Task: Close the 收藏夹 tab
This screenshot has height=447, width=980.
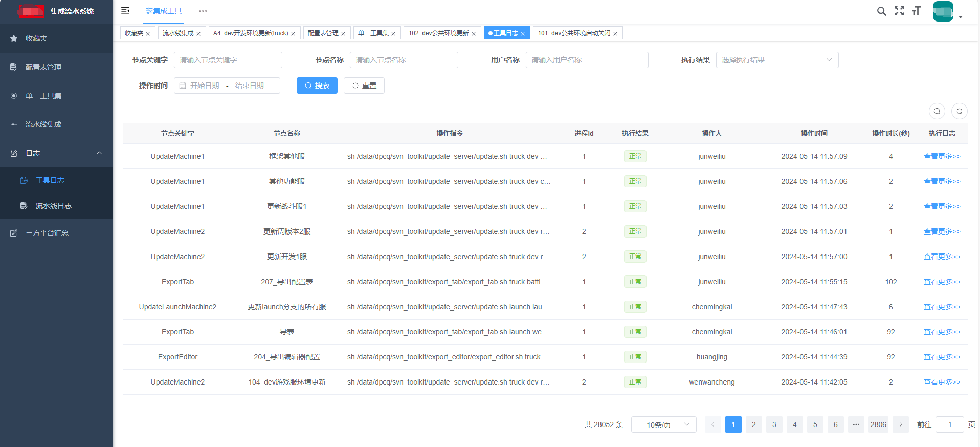Action: coord(148,34)
